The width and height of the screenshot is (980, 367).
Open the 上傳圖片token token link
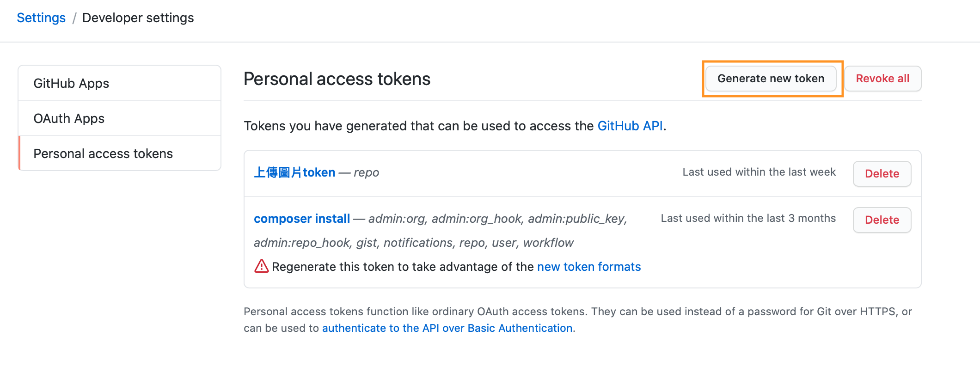coord(294,172)
